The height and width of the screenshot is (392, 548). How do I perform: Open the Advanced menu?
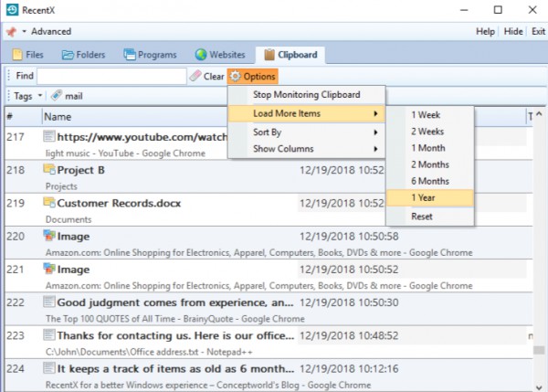[x=51, y=31]
